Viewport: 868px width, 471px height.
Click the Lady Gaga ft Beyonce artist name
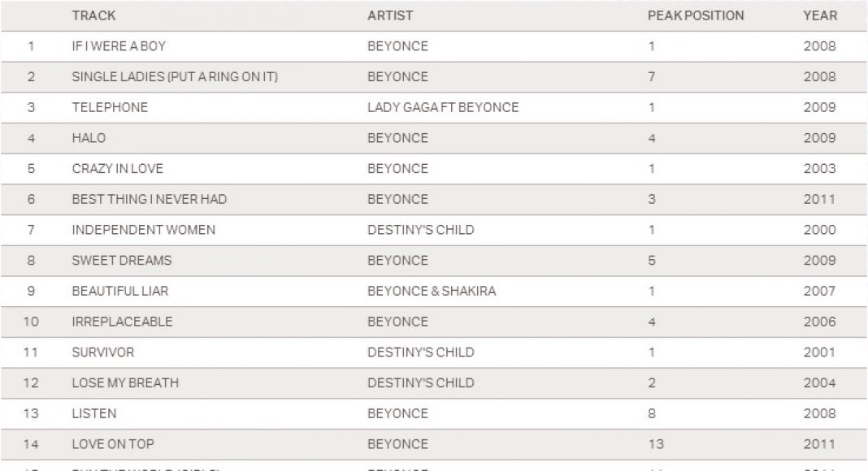[x=443, y=107]
